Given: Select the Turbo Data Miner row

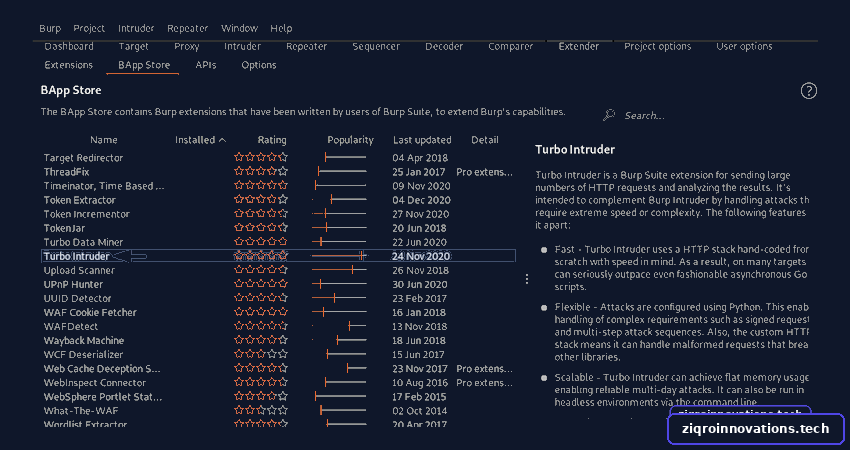Looking at the screenshot, I should 278,242.
